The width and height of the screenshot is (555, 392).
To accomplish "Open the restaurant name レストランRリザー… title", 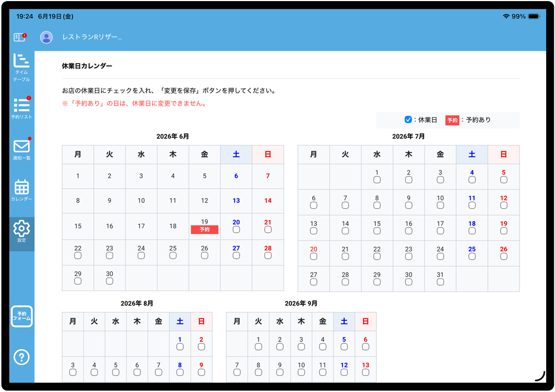I will coord(92,37).
